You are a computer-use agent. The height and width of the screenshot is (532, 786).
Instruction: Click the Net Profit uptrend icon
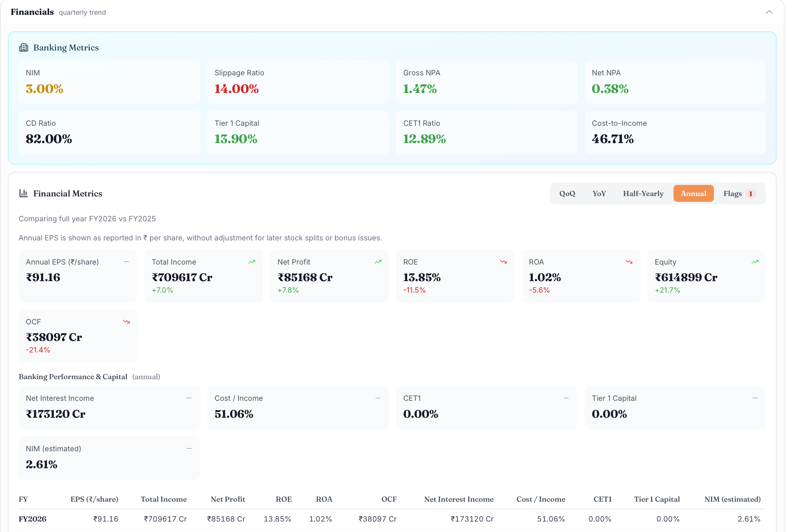pos(378,262)
